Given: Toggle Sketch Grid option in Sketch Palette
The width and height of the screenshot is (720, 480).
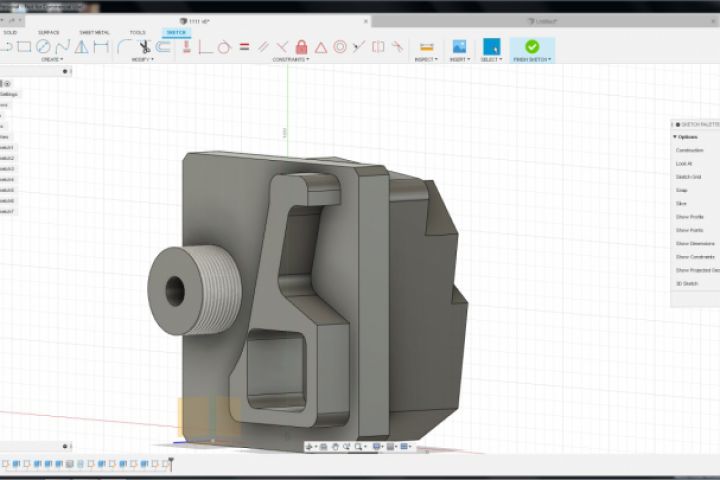Looking at the screenshot, I should coord(689,177).
